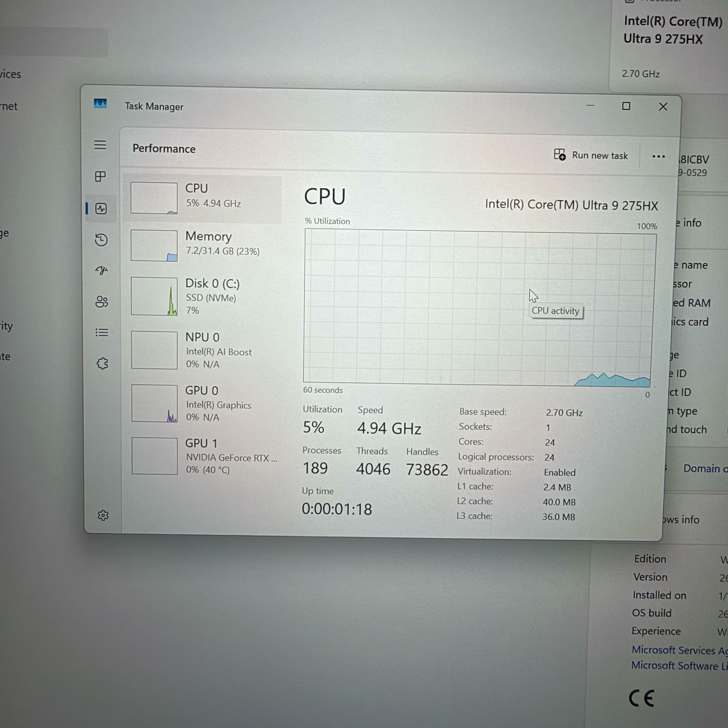Click the Handles count 73862
The image size is (728, 728).
tap(427, 470)
